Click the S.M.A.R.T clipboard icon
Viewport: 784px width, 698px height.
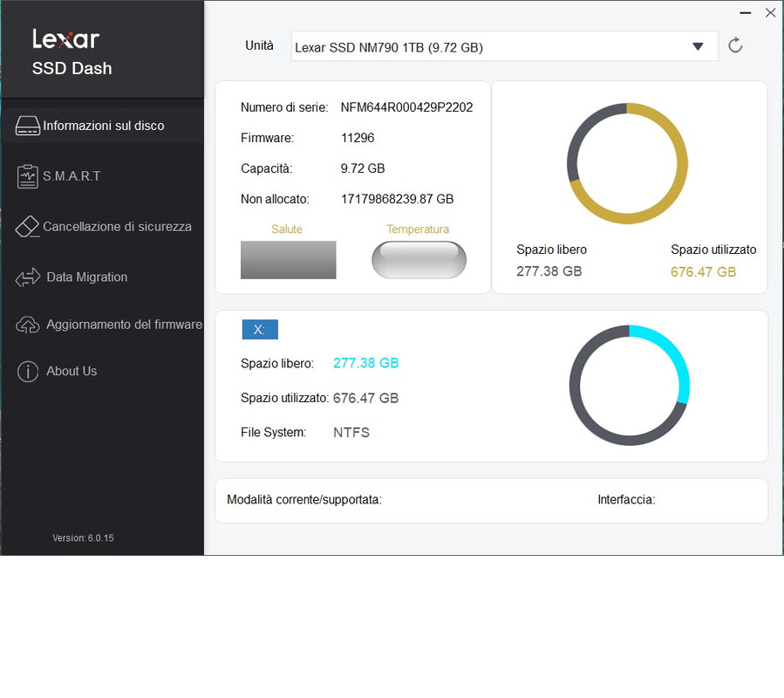tap(28, 176)
